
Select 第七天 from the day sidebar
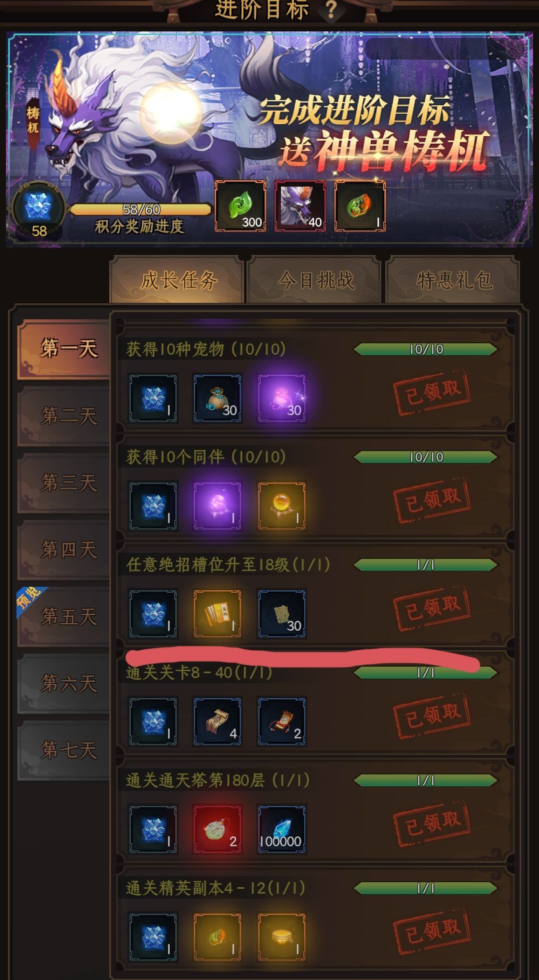click(x=65, y=750)
